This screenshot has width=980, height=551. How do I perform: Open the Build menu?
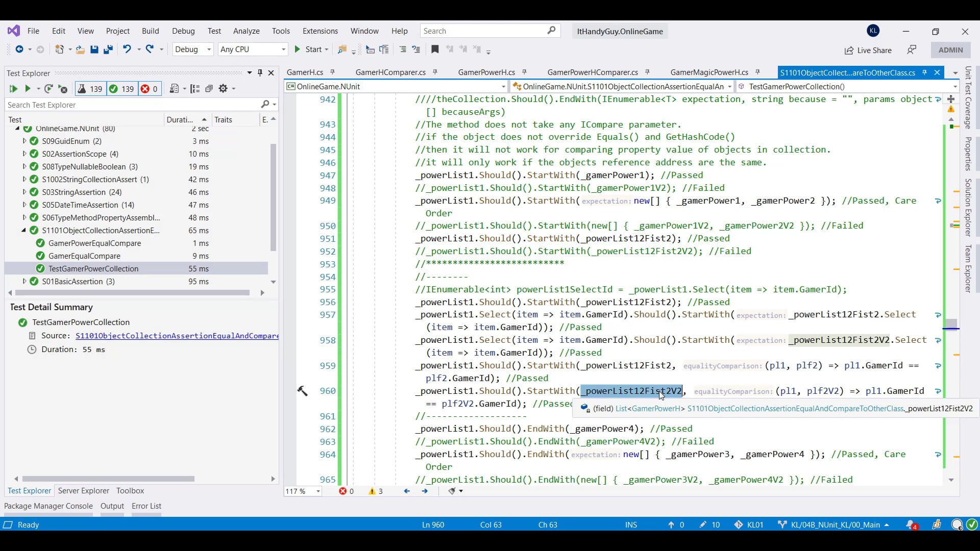[x=150, y=31]
